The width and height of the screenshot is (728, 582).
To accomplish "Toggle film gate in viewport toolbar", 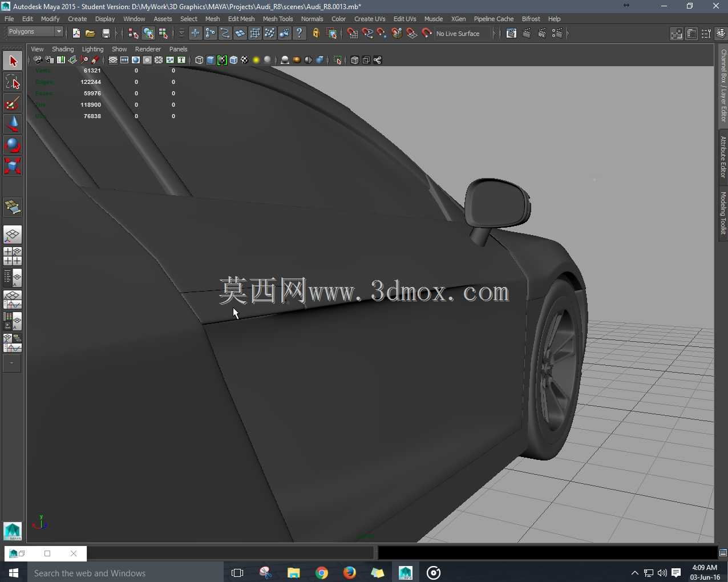I will tap(124, 60).
